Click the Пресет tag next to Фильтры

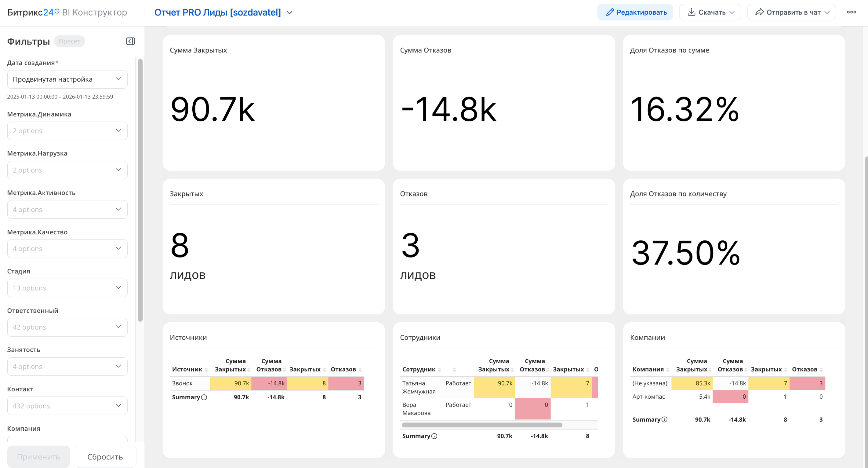tap(69, 41)
